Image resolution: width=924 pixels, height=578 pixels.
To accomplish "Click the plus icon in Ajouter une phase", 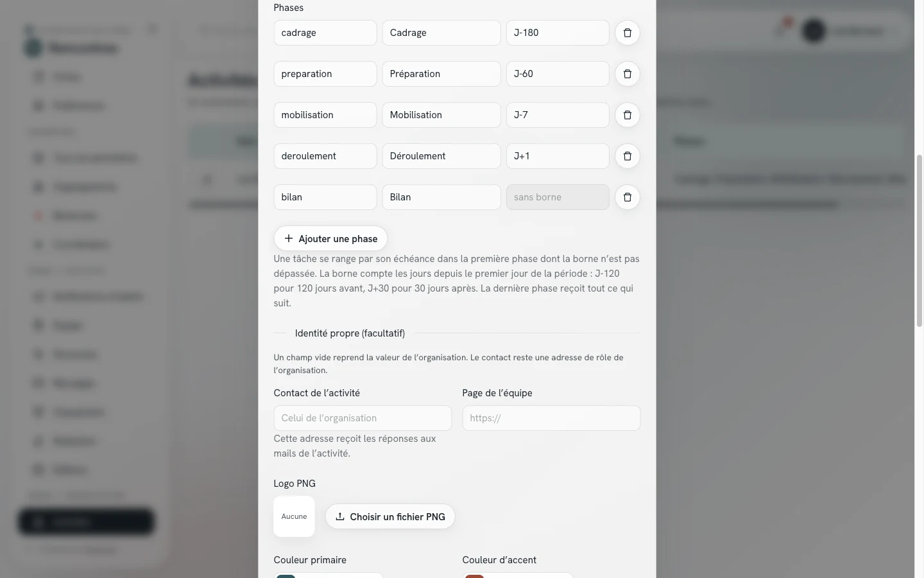I will pyautogui.click(x=289, y=238).
